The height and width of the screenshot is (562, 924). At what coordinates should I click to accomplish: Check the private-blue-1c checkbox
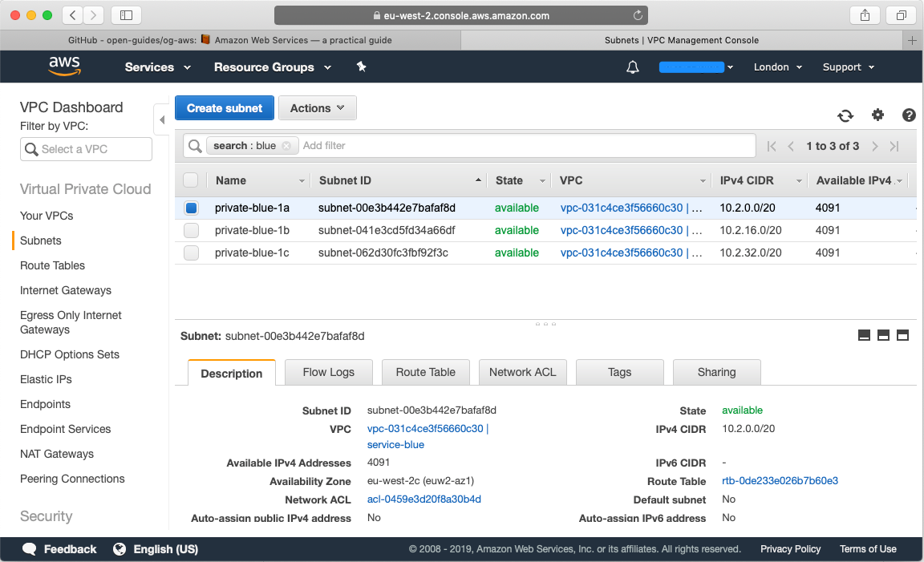pyautogui.click(x=191, y=252)
